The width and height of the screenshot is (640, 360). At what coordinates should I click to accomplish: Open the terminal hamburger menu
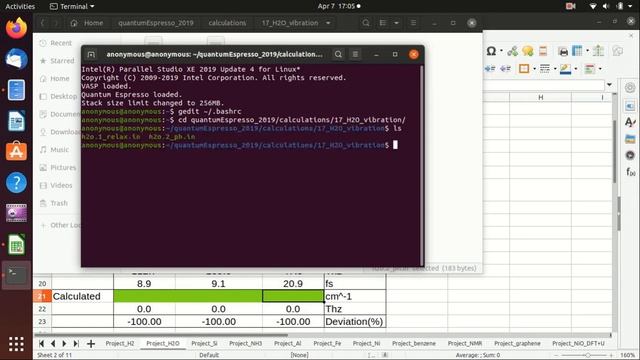355,54
